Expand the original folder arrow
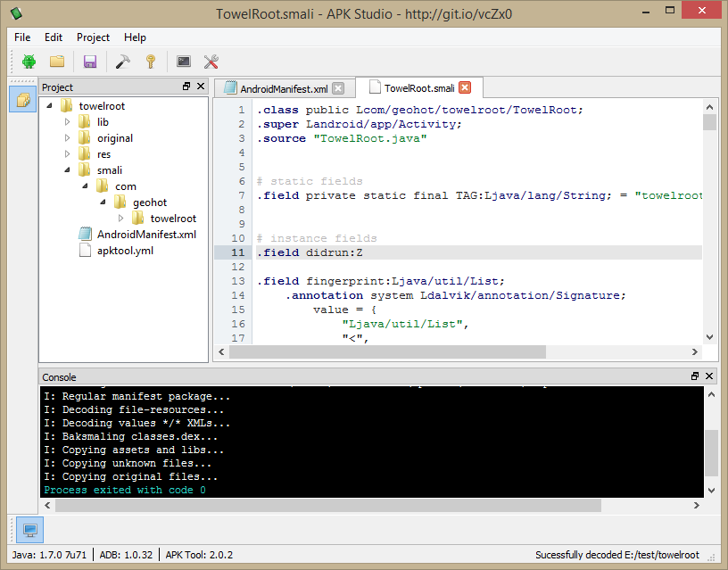 67,138
